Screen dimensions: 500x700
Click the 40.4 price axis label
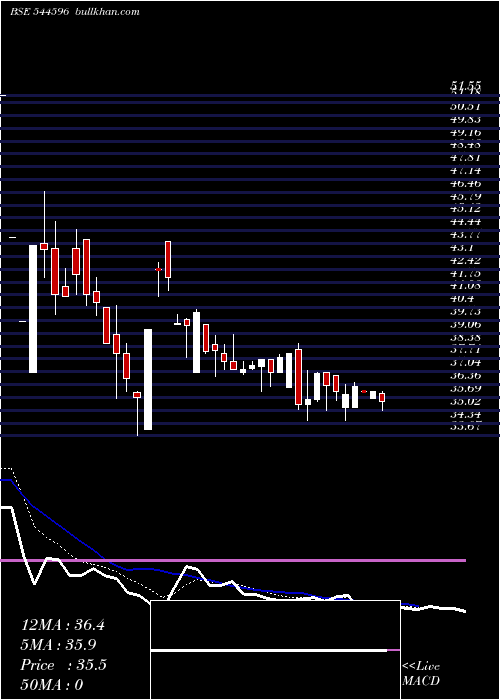(x=462, y=299)
